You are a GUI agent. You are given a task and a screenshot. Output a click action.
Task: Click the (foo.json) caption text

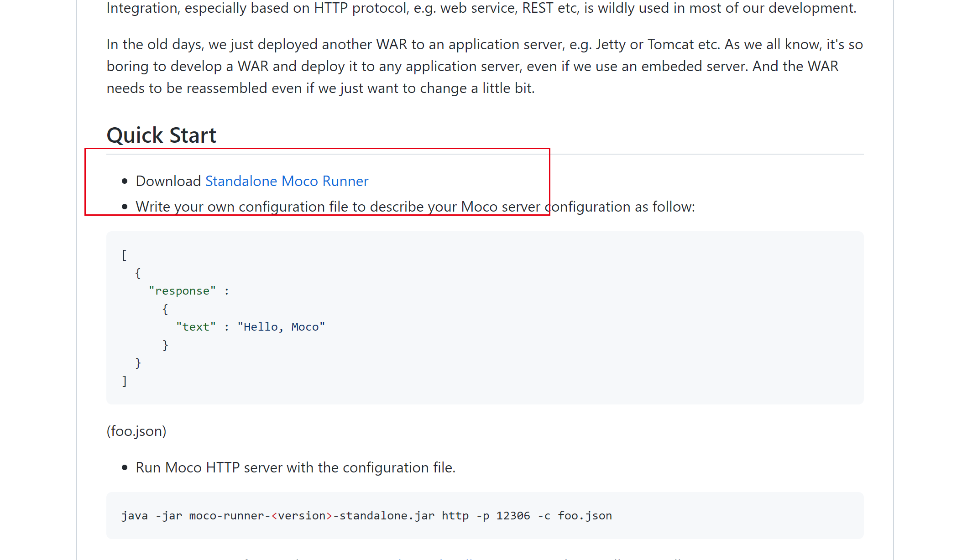coord(136,431)
